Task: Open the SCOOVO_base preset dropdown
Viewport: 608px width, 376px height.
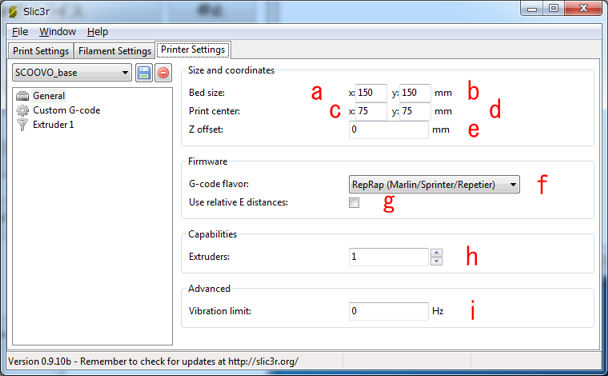Action: 72,73
